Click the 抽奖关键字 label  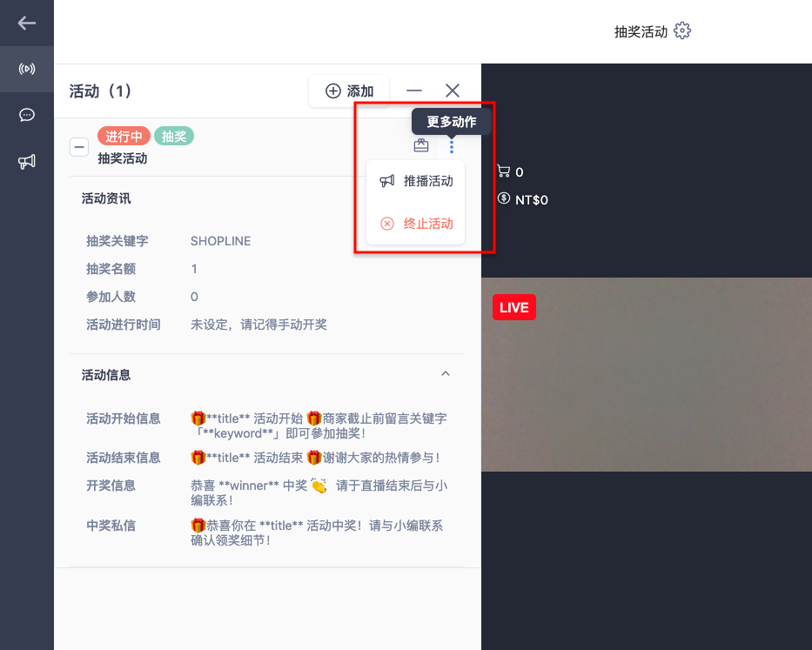tap(117, 241)
